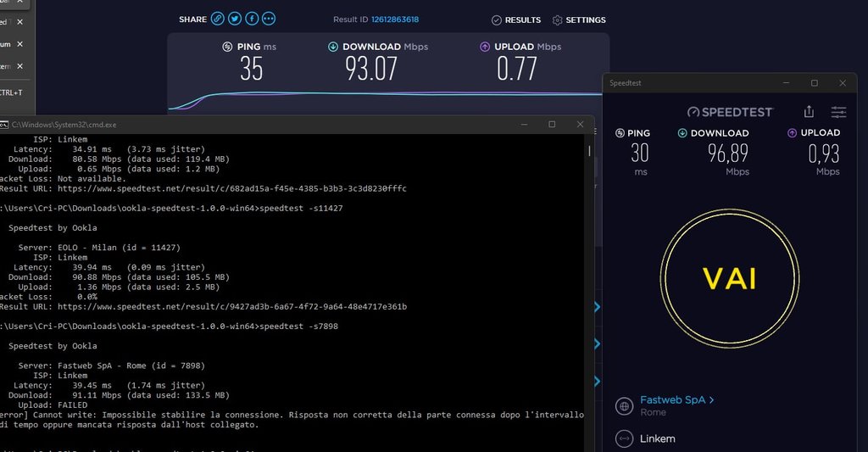Click the app ping value 30
The image size is (868, 452).
640,153
